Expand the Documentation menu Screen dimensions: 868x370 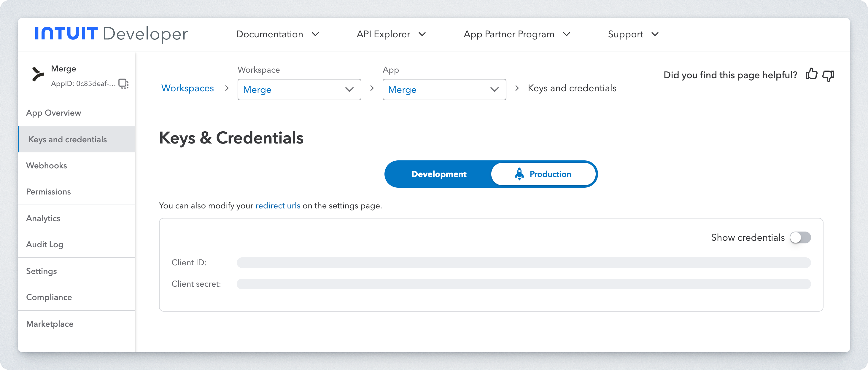click(x=277, y=34)
